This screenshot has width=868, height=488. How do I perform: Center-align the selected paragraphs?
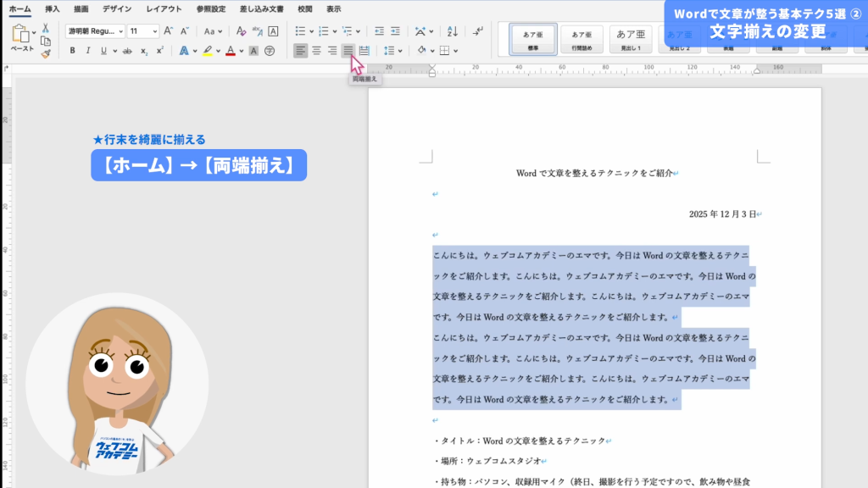coord(316,51)
